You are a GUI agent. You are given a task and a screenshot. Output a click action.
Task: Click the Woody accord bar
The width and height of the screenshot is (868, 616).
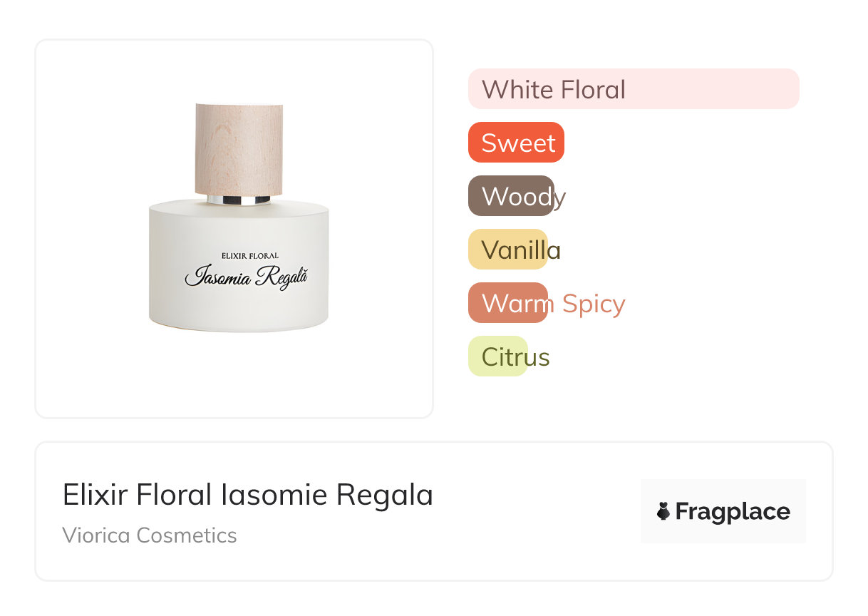coord(511,196)
